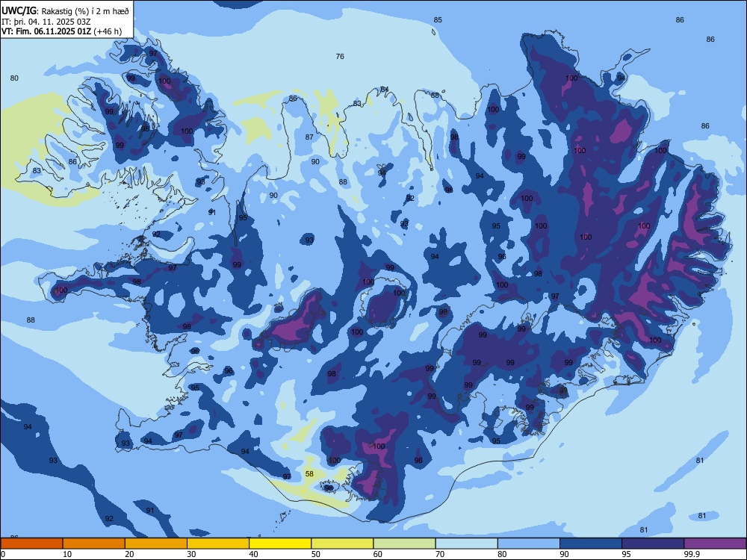Click the title text 'UWC/IG: Rakastig (%) í 2 m hæð'
This screenshot has width=747, height=560.
(65, 10)
